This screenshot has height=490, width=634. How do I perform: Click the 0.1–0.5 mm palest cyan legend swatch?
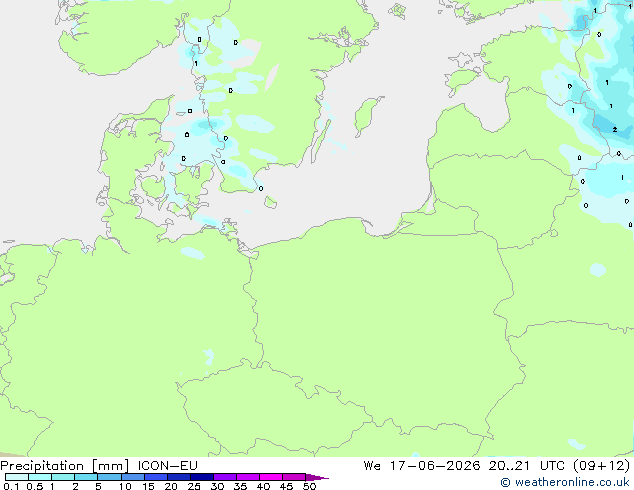click(17, 477)
